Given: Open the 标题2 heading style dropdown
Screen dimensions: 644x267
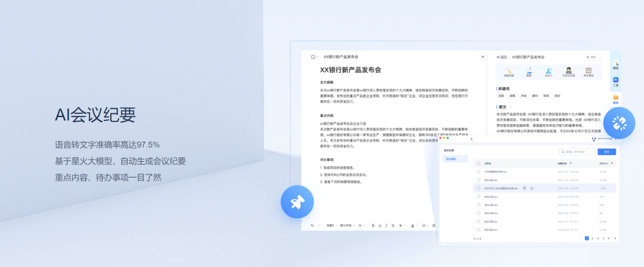Looking at the screenshot, I should 332,225.
